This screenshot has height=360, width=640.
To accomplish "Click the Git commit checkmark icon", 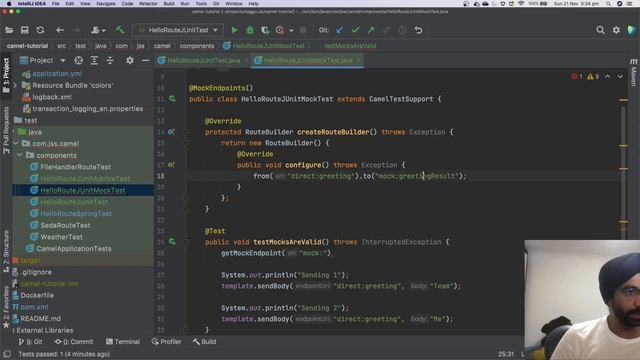I will (x=355, y=30).
